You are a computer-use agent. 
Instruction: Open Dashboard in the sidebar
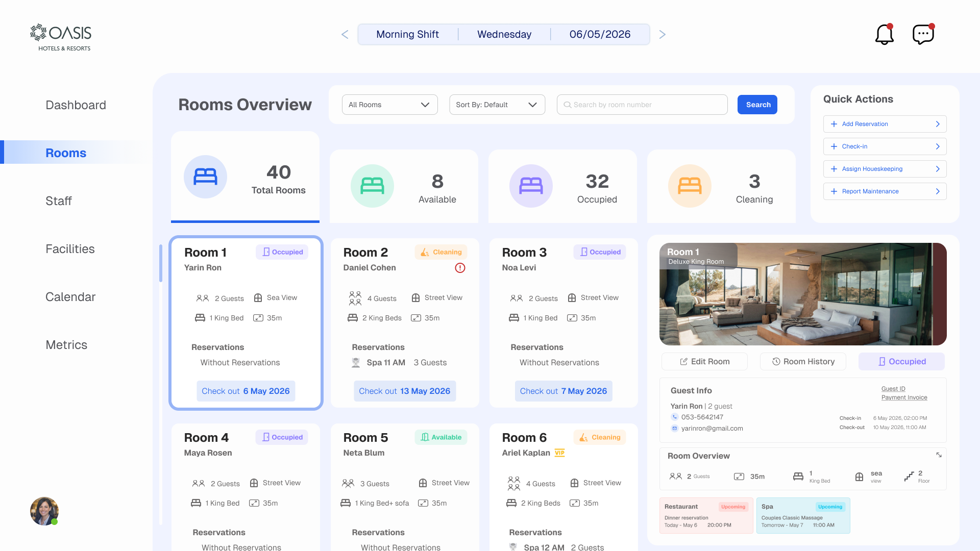tap(76, 105)
